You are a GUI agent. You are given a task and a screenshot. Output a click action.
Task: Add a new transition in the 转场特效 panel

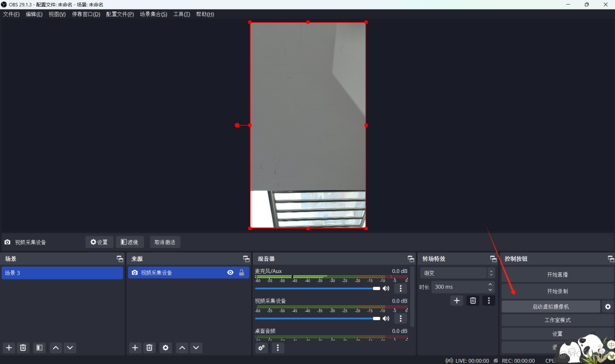point(457,300)
